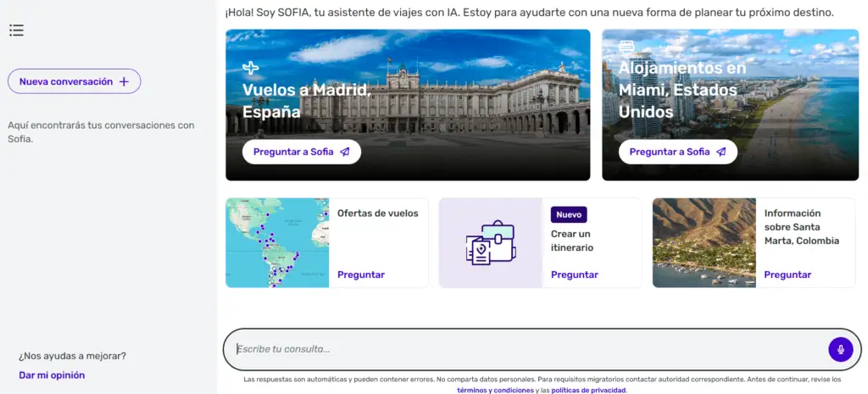Open the Santa Marta coast photo
Viewport: 868px width, 394px height.
click(x=704, y=243)
